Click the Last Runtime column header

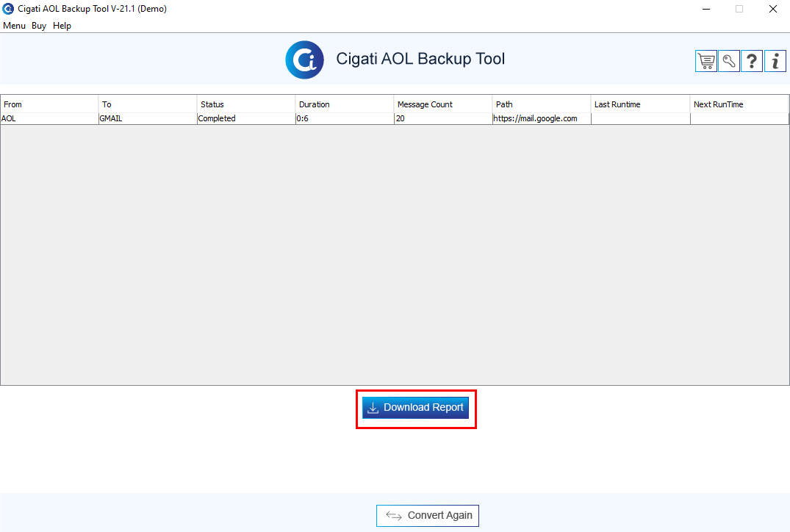pyautogui.click(x=640, y=104)
